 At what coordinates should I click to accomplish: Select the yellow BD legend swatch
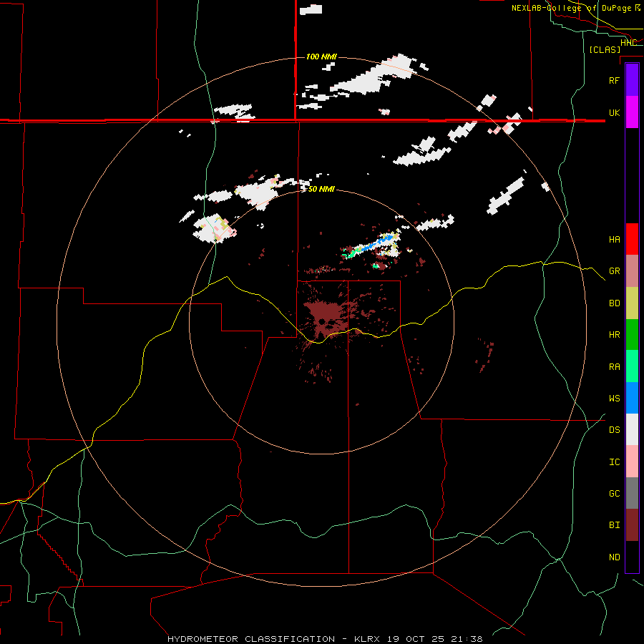pyautogui.click(x=632, y=303)
